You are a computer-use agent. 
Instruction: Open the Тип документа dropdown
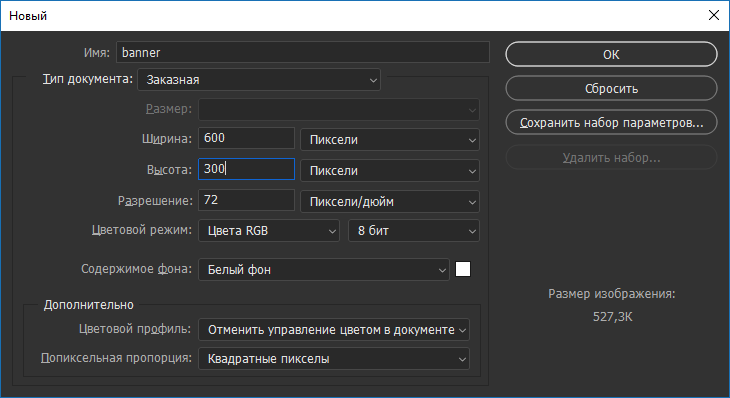point(259,80)
